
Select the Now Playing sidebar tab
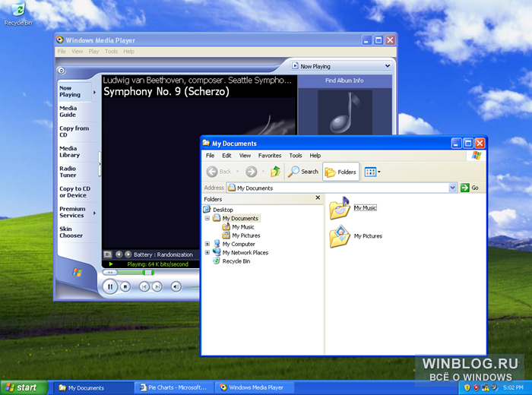[74, 91]
